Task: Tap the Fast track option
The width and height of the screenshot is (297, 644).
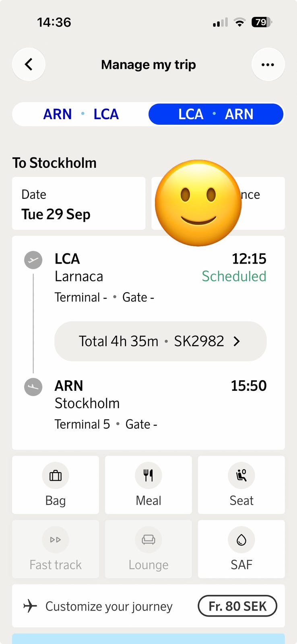Action: pos(56,549)
